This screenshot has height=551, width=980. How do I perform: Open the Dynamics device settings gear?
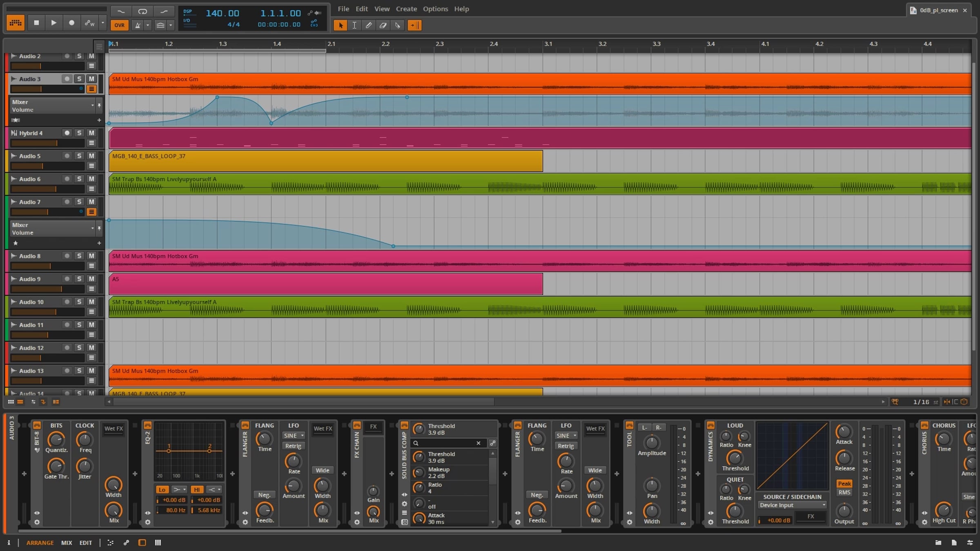click(710, 522)
